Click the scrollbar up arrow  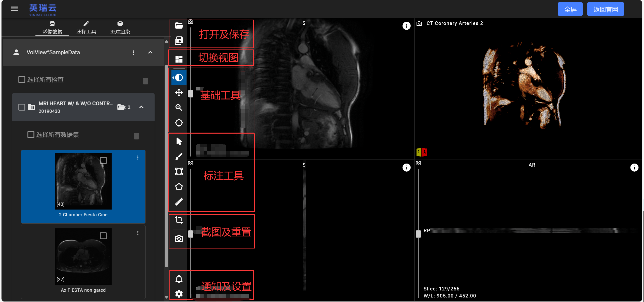coord(166,42)
